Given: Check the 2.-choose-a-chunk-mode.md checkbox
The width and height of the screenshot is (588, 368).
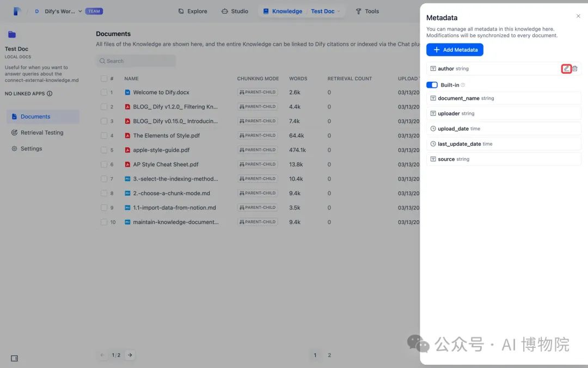Looking at the screenshot, I should 104,193.
